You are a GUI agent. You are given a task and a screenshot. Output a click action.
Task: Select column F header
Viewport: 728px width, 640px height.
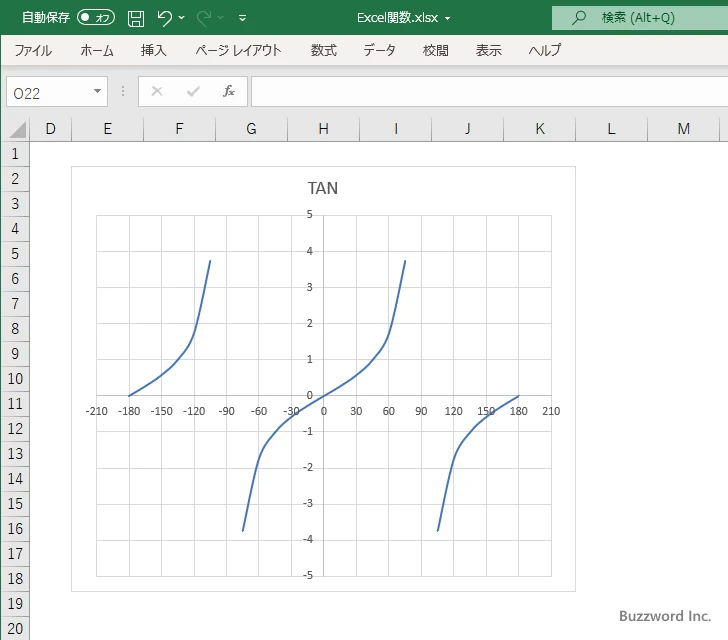[x=180, y=129]
